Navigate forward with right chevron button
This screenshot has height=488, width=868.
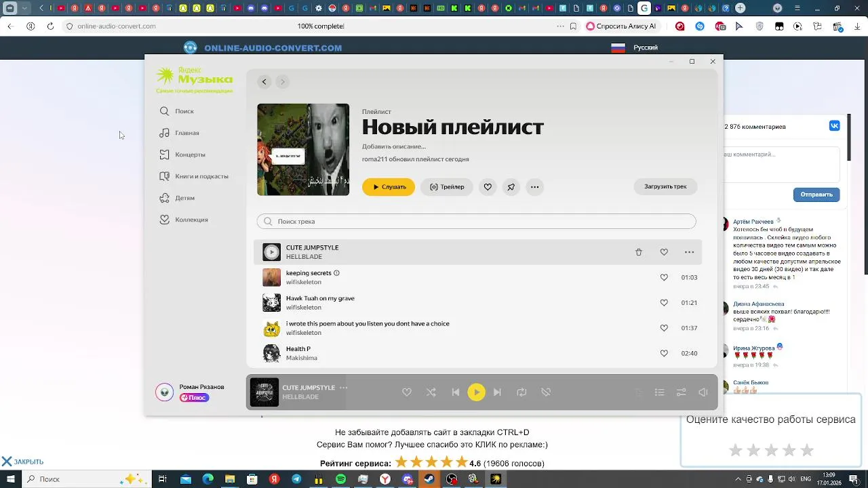(x=283, y=82)
